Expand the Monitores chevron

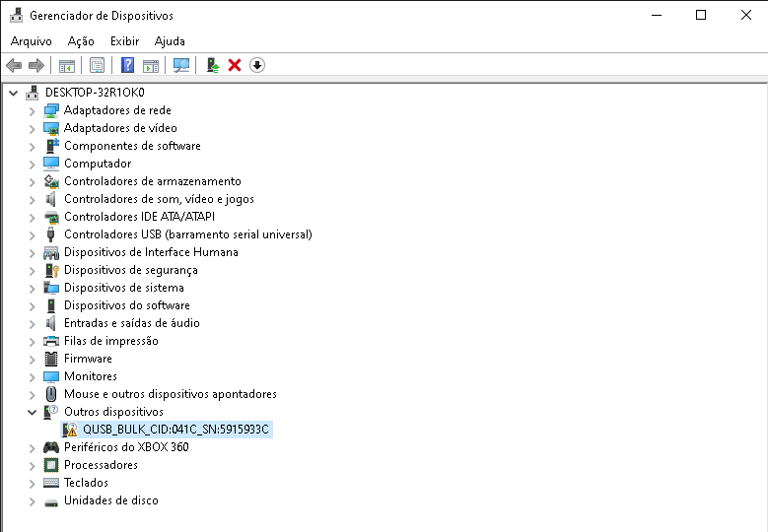pyautogui.click(x=33, y=377)
